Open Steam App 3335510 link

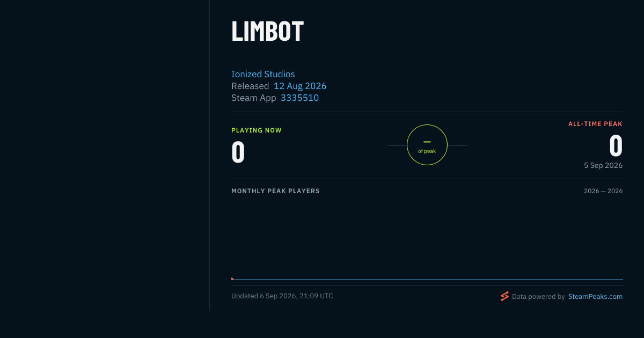coord(299,98)
